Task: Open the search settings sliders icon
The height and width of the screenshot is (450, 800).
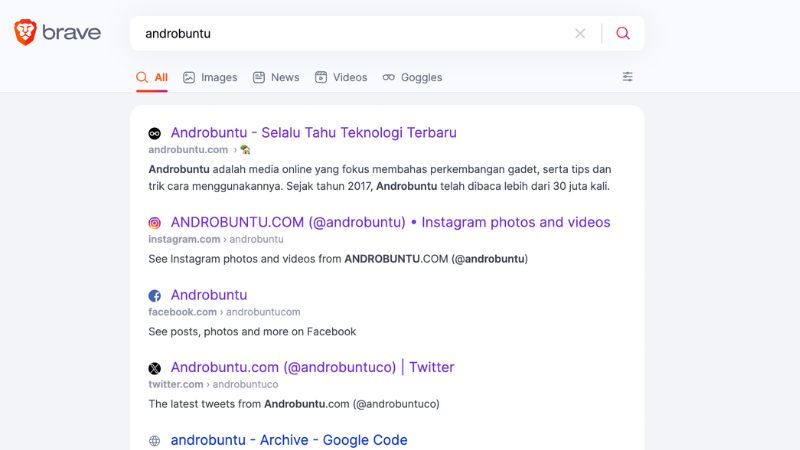Action: [628, 77]
